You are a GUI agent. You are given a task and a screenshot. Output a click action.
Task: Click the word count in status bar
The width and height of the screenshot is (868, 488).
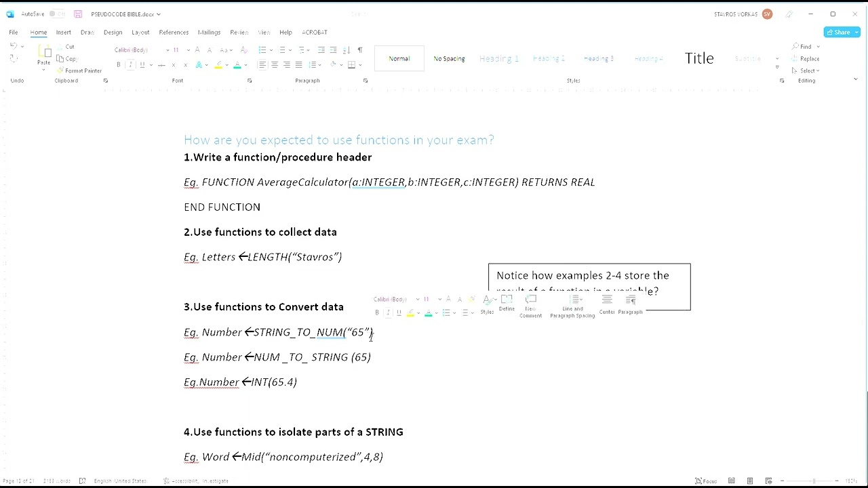tap(56, 481)
